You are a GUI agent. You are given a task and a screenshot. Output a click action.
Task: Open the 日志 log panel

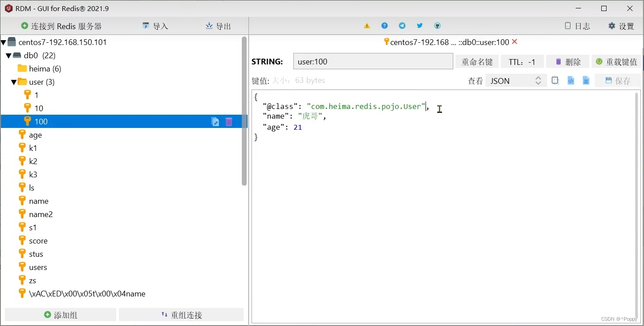[x=577, y=26]
